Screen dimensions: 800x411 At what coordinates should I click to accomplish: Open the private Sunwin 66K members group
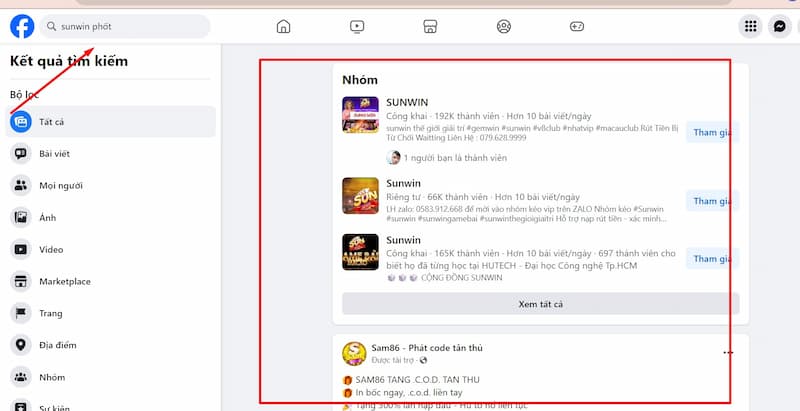click(x=404, y=183)
